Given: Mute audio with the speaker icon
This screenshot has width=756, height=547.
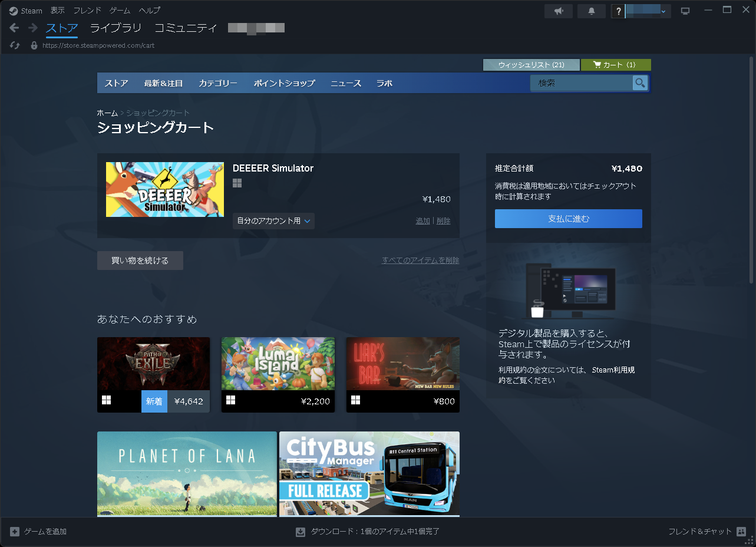Looking at the screenshot, I should pyautogui.click(x=557, y=10).
